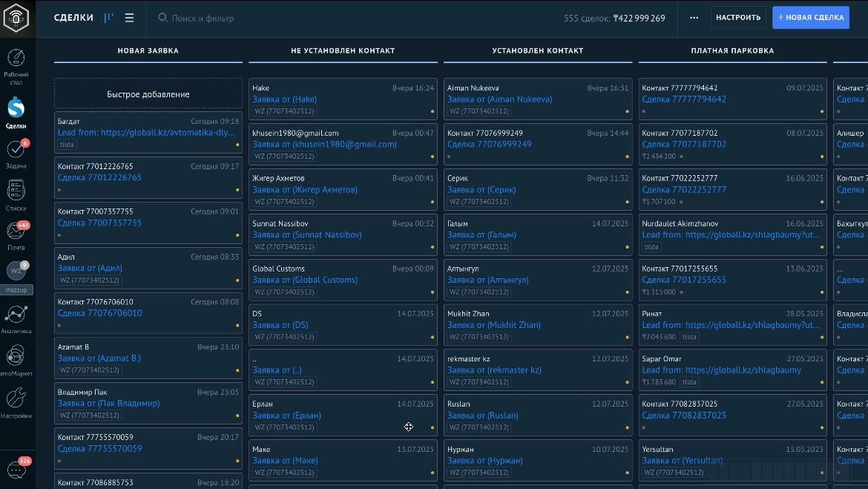Open Nurdaulet Akimzhanov lead link
Image resolution: width=868 pixels, height=489 pixels.
731,234
